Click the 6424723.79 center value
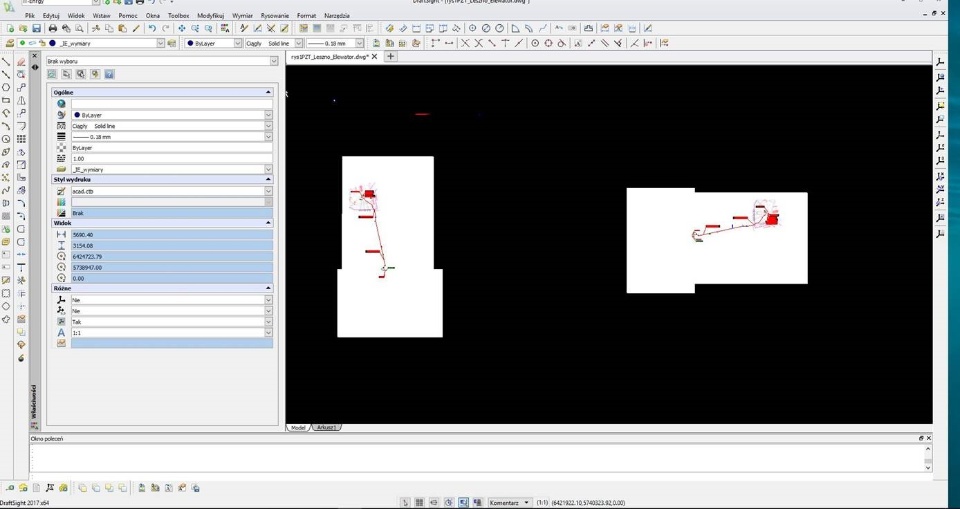 click(x=171, y=257)
